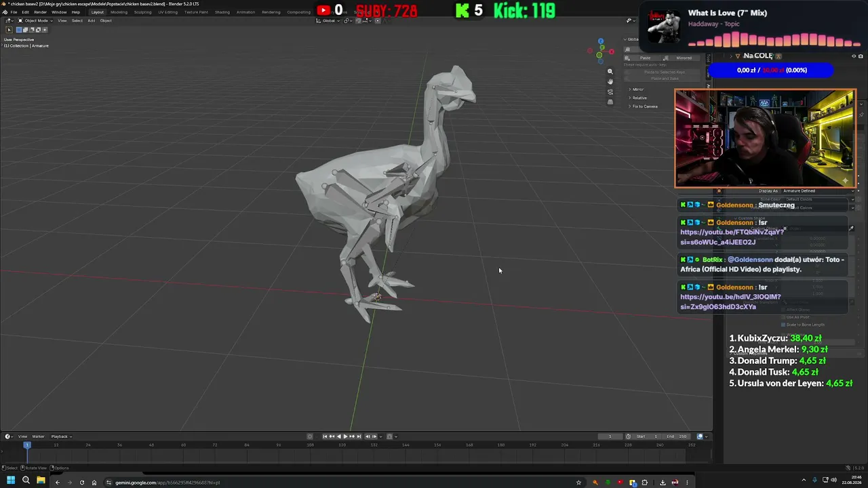The height and width of the screenshot is (488, 868).
Task: Open the Global transform orientation dropdown
Action: point(329,20)
